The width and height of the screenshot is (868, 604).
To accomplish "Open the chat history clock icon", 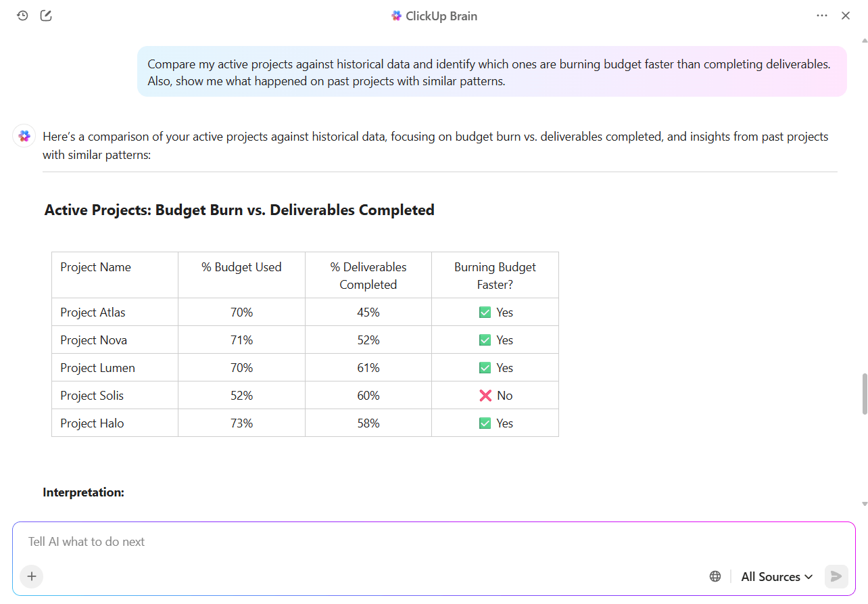I will (x=22, y=16).
